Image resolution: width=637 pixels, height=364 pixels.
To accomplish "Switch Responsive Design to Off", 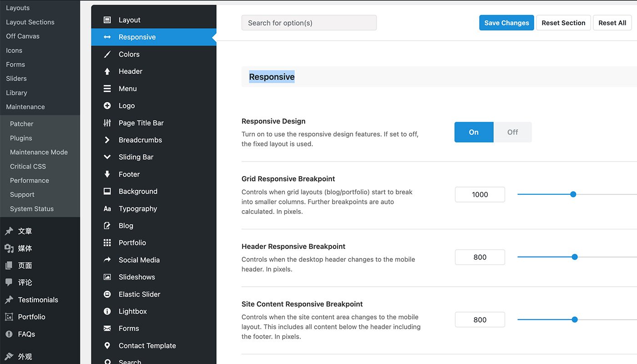I will [x=512, y=132].
